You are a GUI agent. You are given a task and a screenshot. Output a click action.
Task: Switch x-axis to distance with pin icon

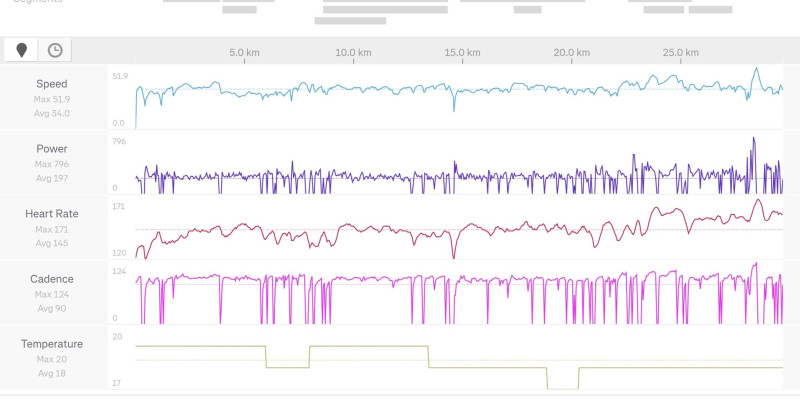click(x=21, y=50)
